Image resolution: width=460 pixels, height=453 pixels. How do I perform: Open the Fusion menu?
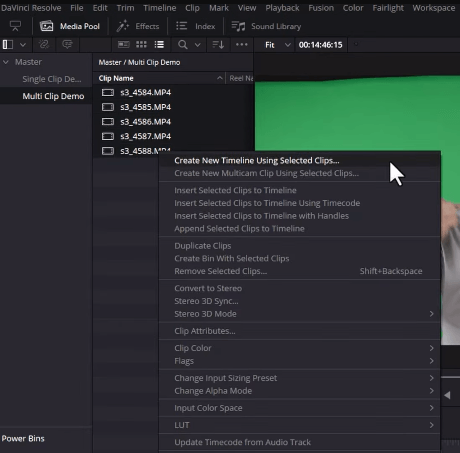pyautogui.click(x=321, y=8)
